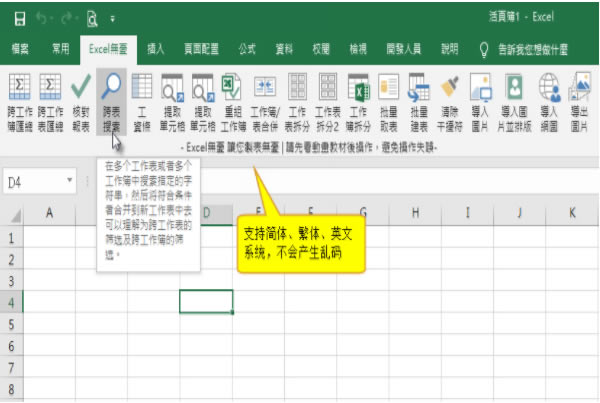Open print preview from quick access toolbar
600x403 pixels.
(92, 18)
